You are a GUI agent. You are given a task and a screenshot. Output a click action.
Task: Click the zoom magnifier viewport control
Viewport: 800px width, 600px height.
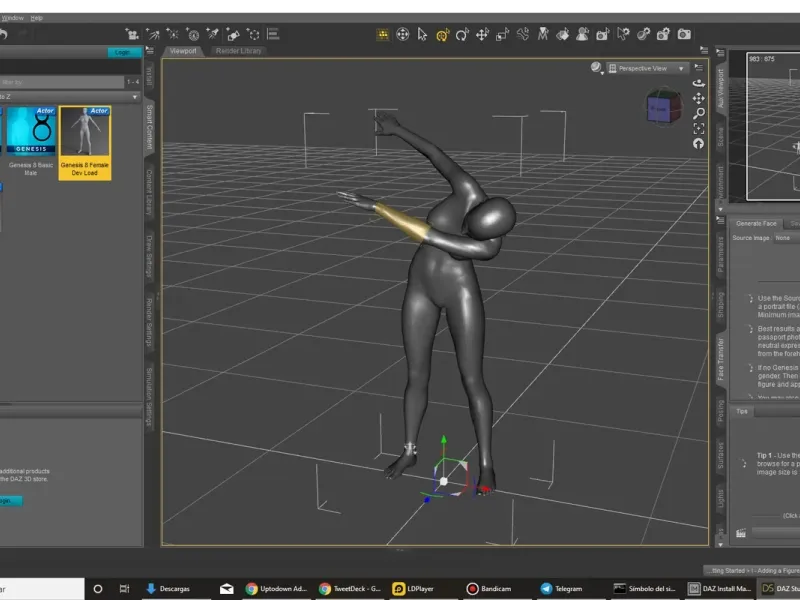point(699,114)
